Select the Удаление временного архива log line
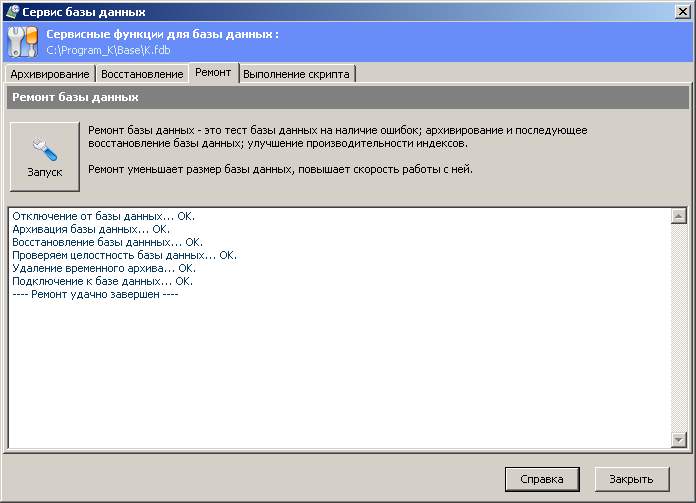Image resolution: width=696 pixels, height=503 pixels. click(x=103, y=268)
